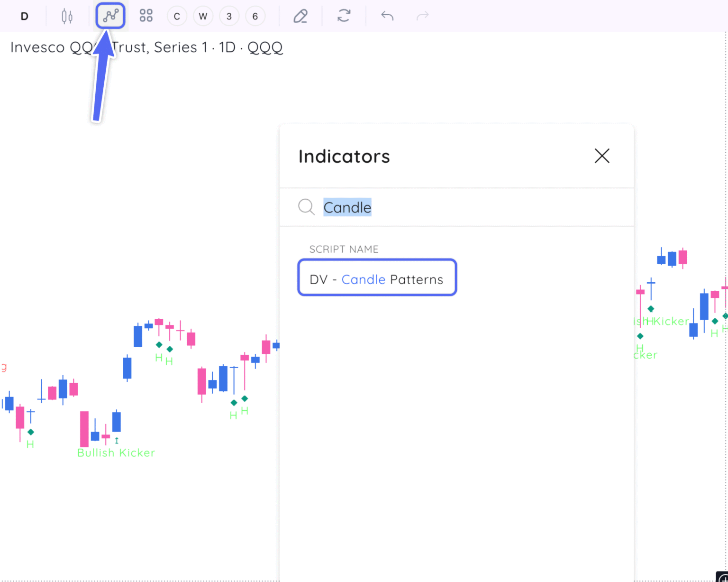Toggle the W weekly timeframe button
The width and height of the screenshot is (728, 582).
click(203, 16)
